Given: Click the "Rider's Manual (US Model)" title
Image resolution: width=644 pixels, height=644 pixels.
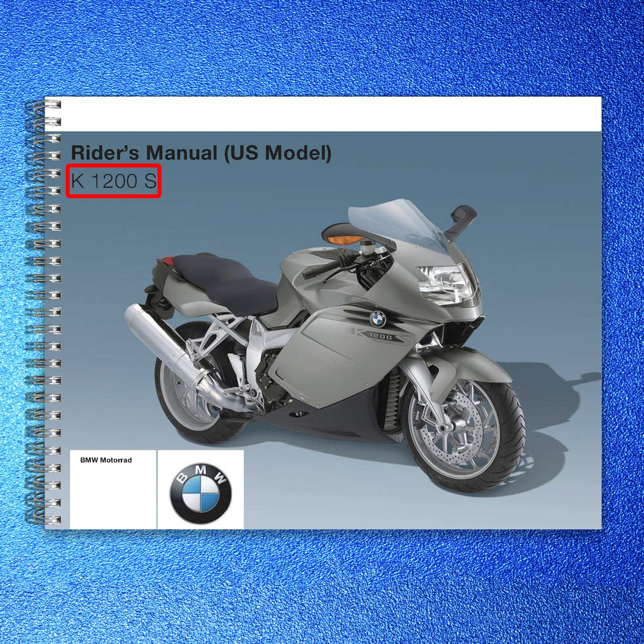Looking at the screenshot, I should click(x=201, y=153).
